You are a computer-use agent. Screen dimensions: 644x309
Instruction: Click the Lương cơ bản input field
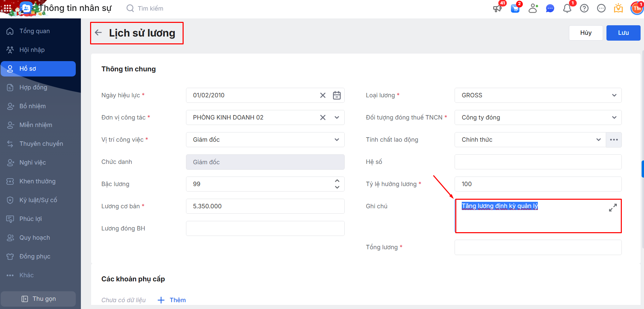point(265,206)
